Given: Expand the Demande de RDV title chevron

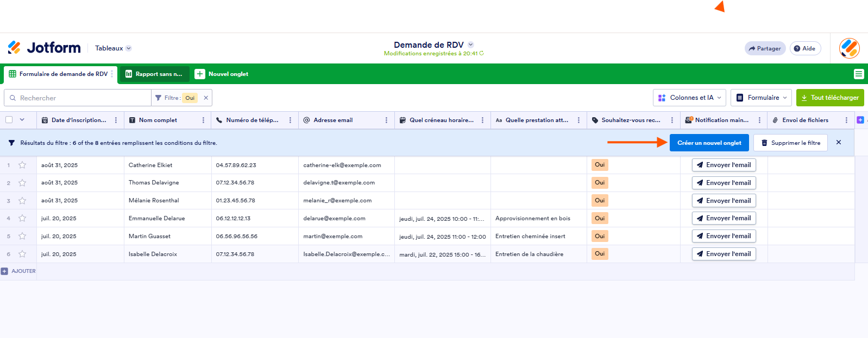Looking at the screenshot, I should click(471, 45).
